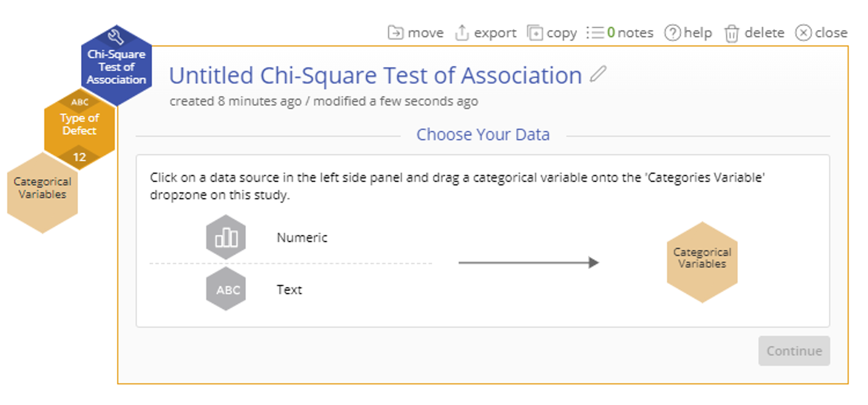Screen dimensions: 868x405
Task: Click the left Categorical Variables dropzone hexagon
Action: pyautogui.click(x=43, y=192)
